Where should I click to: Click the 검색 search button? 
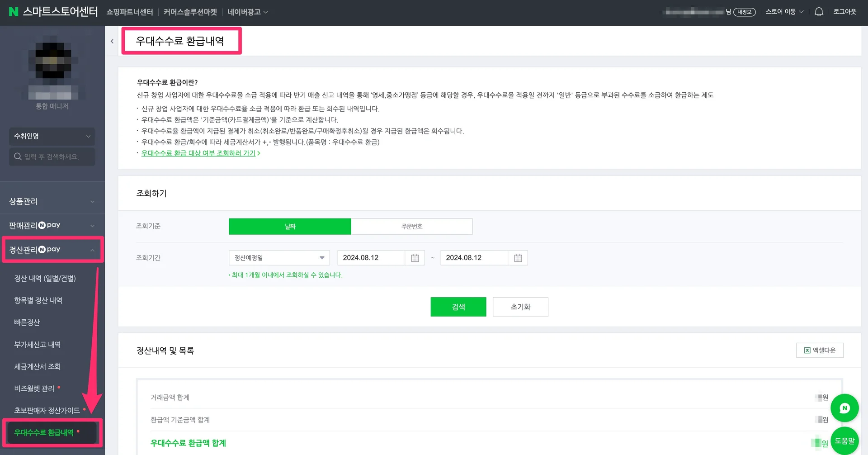[458, 307]
